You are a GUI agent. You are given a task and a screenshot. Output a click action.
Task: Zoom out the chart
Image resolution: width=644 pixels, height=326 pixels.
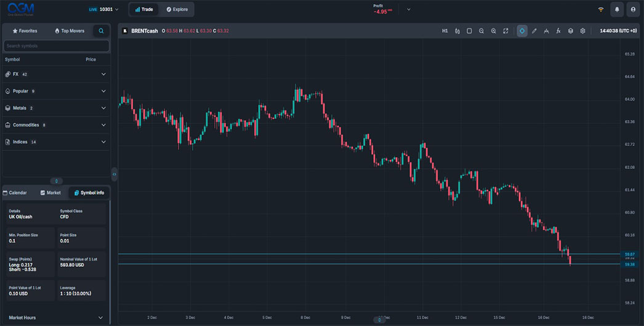pyautogui.click(x=481, y=31)
